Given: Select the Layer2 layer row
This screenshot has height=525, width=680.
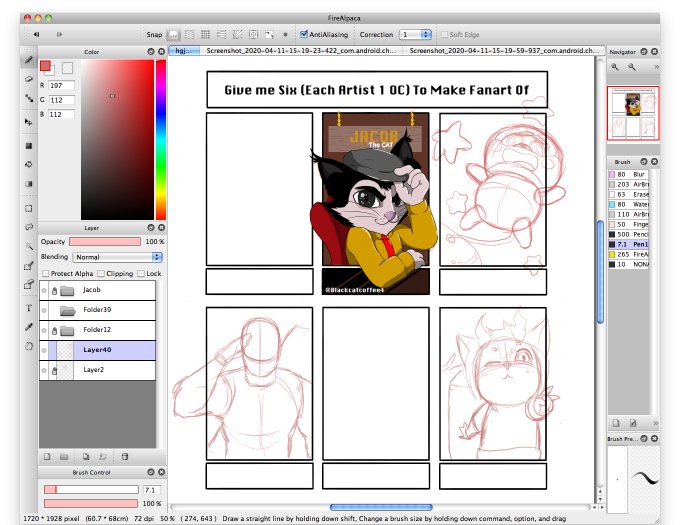Looking at the screenshot, I should point(98,370).
